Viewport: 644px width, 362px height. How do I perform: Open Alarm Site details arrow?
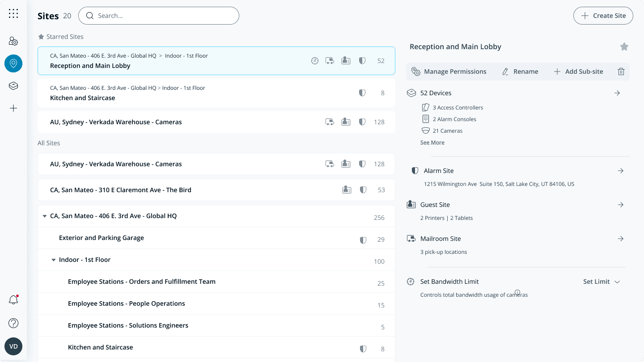[x=620, y=171]
